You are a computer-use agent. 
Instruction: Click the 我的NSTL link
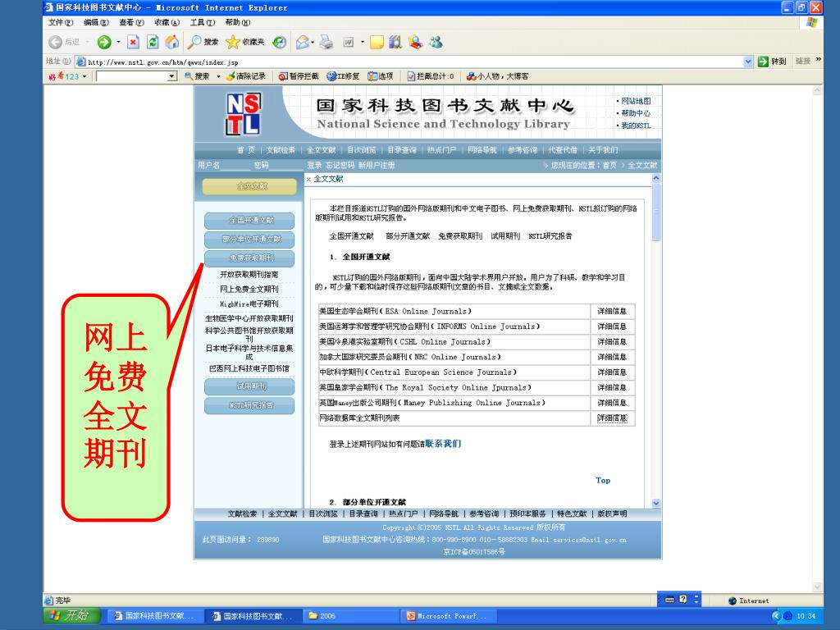636,126
